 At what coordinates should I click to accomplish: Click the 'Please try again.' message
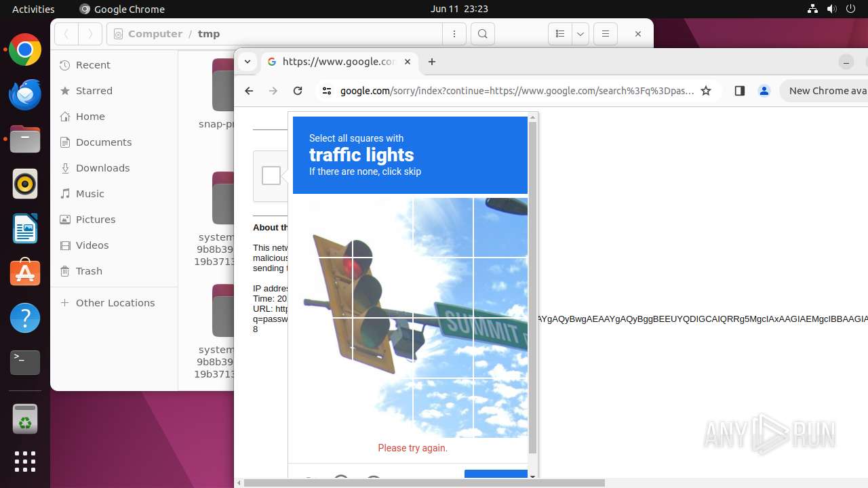[x=412, y=448]
